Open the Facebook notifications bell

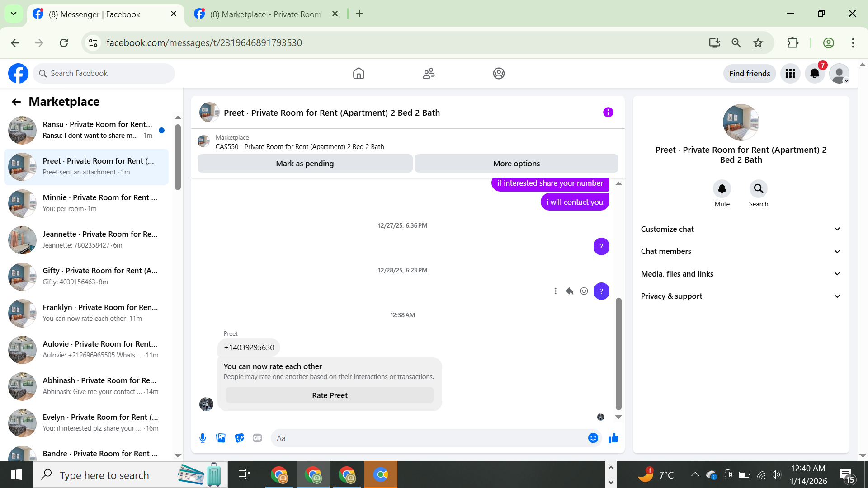(815, 73)
